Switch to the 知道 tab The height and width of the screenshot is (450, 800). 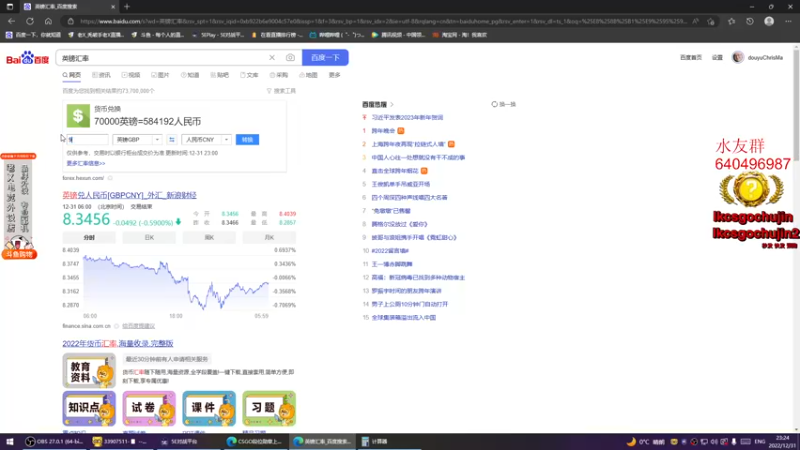[x=190, y=75]
